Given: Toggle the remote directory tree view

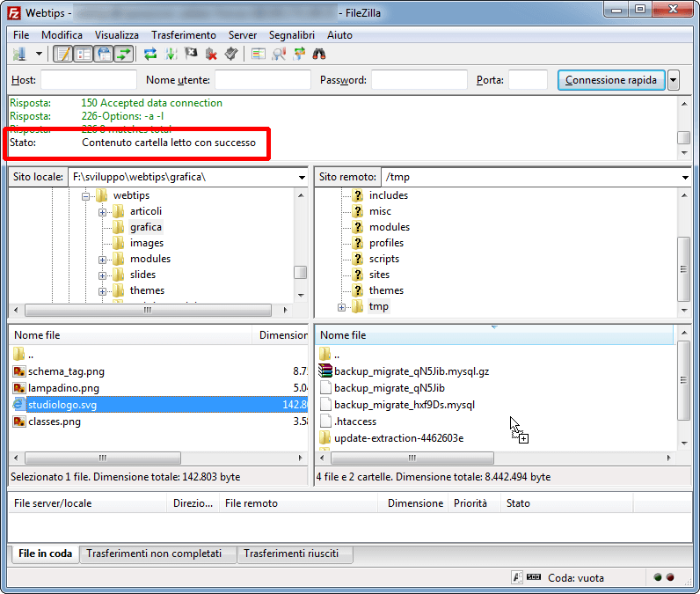Looking at the screenshot, I should click(104, 54).
